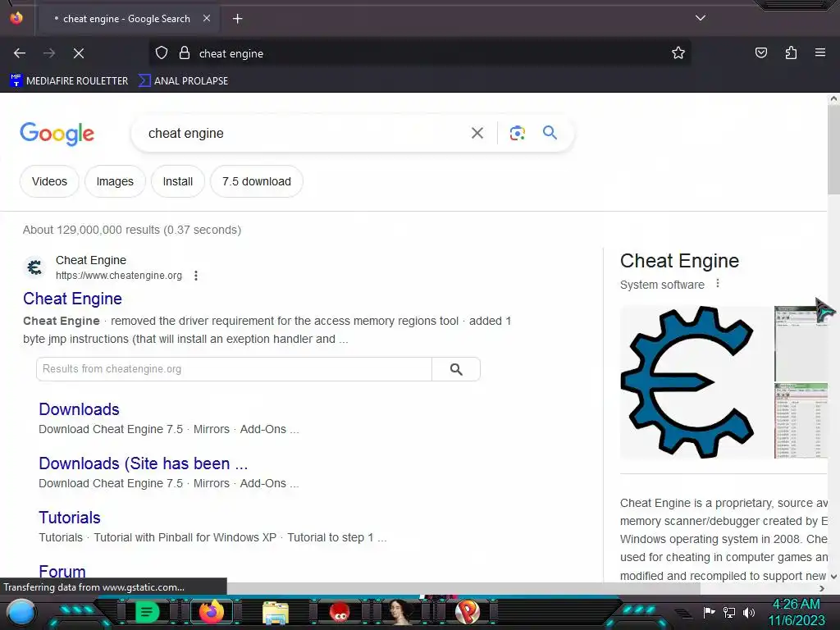840x630 pixels.
Task: Expand the list all tabs chevron
Action: pyautogui.click(x=701, y=18)
